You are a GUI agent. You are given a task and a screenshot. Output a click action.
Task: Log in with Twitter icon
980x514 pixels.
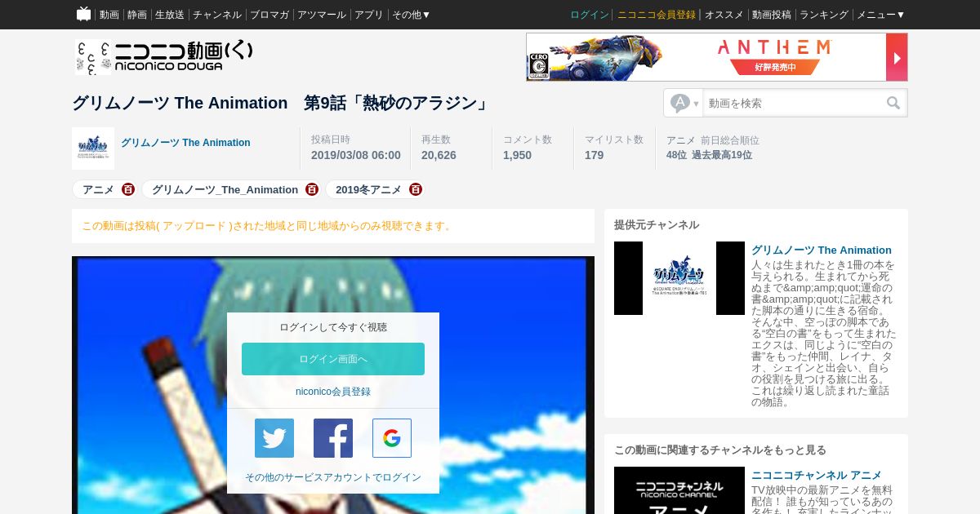(274, 438)
